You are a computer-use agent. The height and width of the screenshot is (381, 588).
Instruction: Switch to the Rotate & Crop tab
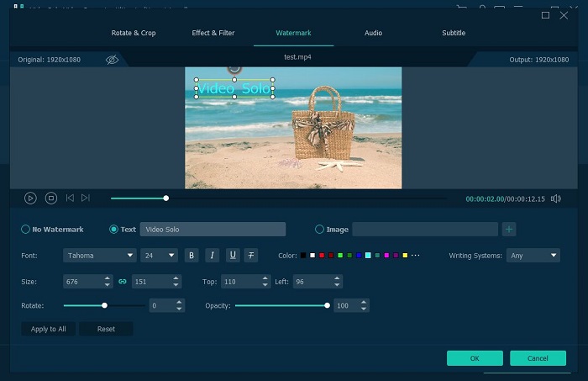[x=134, y=33]
